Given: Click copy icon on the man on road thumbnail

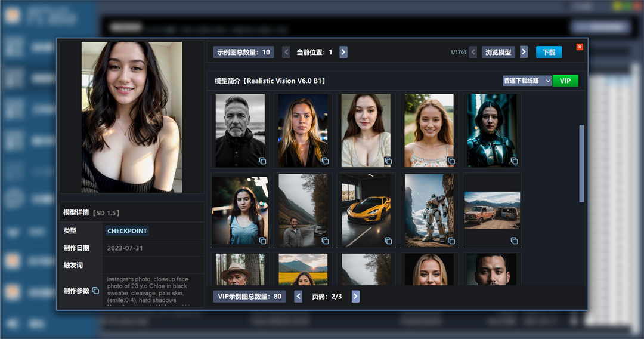Looking at the screenshot, I should click(325, 241).
